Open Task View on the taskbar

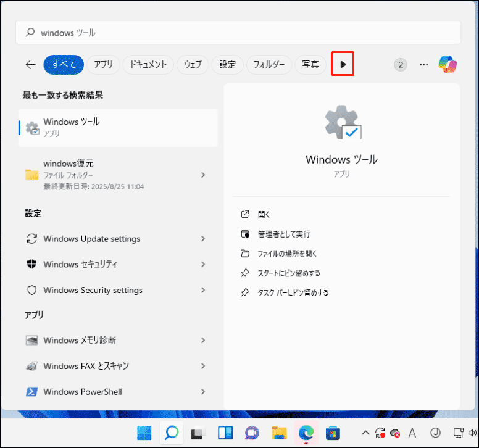pos(198,433)
